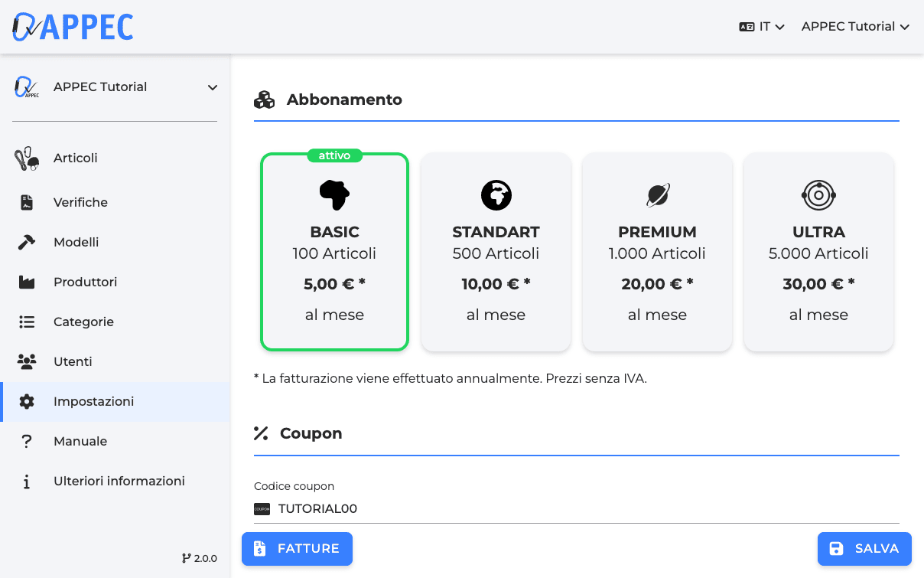Image resolution: width=924 pixels, height=578 pixels.
Task: Choose the ULTRA 5.000 Articoli plan
Action: tap(818, 253)
